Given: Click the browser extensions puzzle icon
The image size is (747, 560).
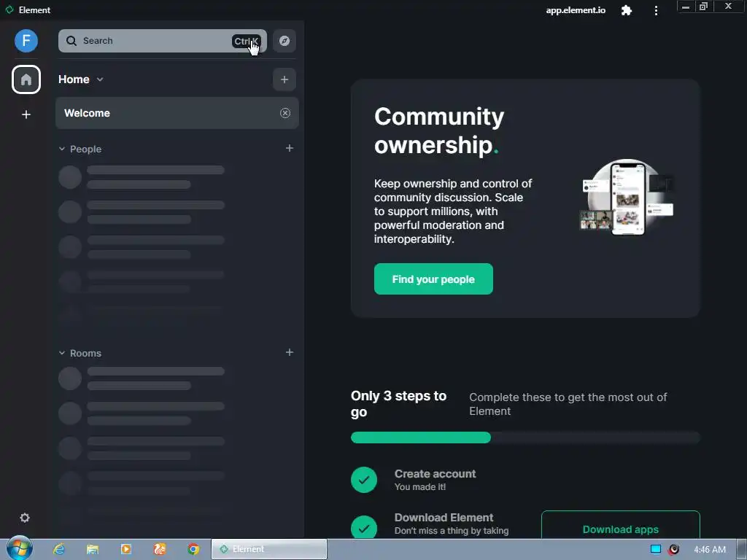Looking at the screenshot, I should point(627,10).
